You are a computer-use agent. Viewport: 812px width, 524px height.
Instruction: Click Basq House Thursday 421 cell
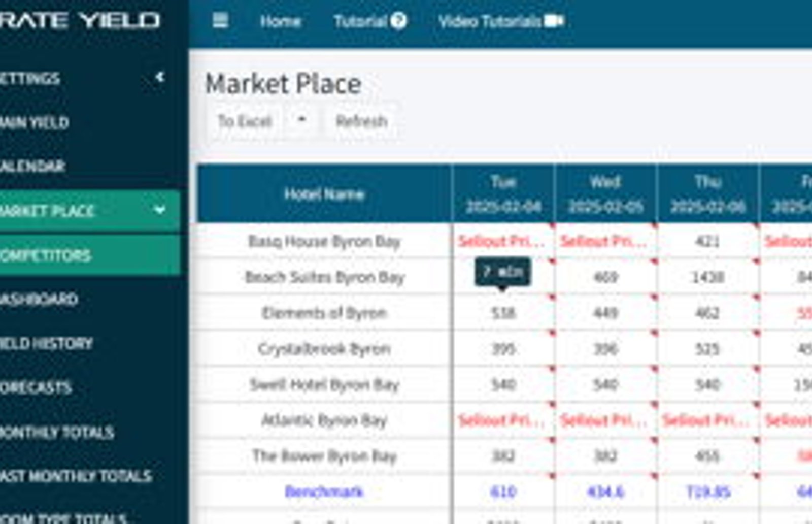[x=707, y=241]
